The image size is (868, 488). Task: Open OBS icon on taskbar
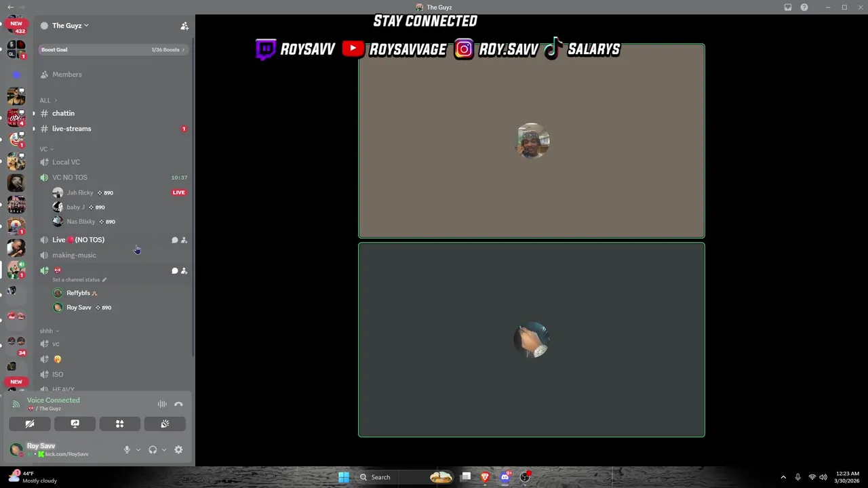[x=524, y=477]
